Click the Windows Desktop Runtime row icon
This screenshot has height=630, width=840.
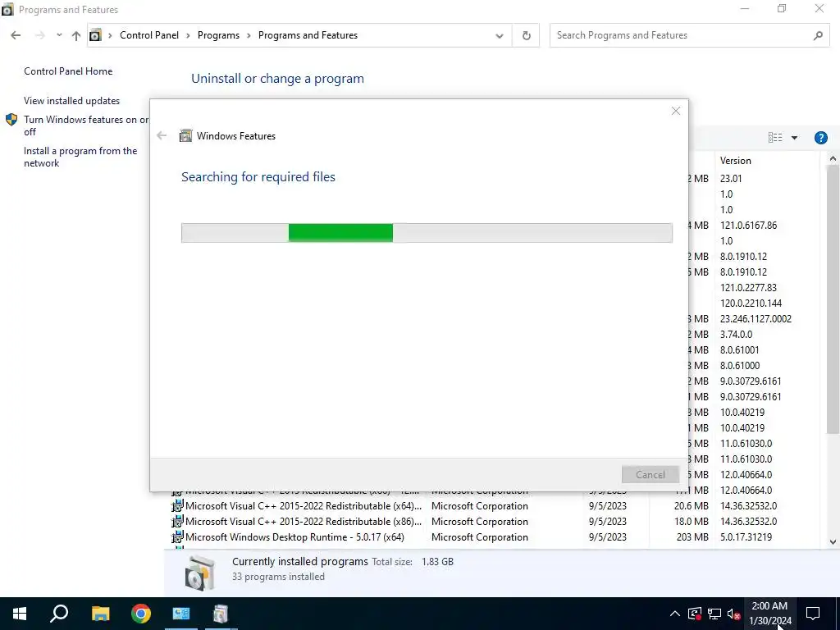pos(177,536)
